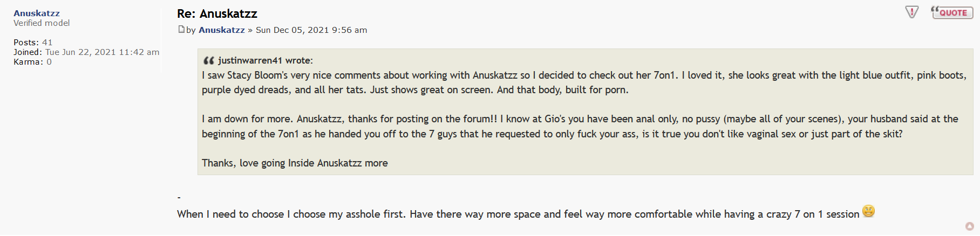Screen dimensions: 980x236
Task: Click the Karma value 0
Action: pos(49,62)
